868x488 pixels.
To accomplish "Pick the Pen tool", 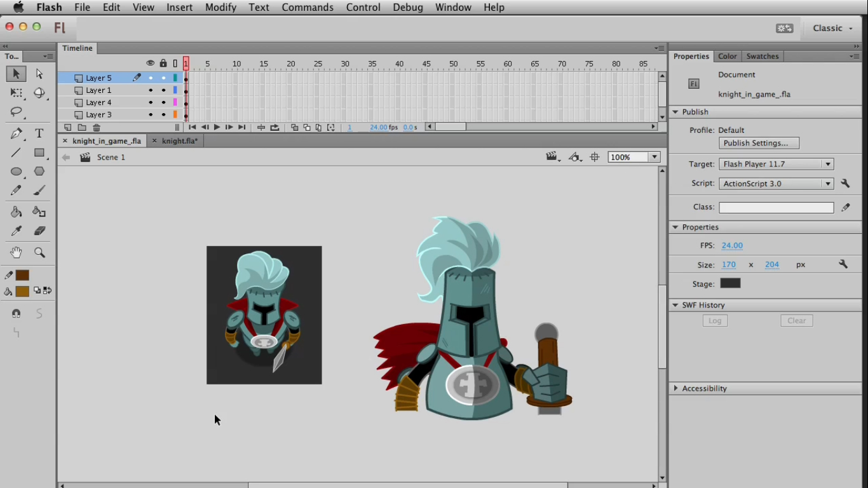I will click(x=16, y=133).
